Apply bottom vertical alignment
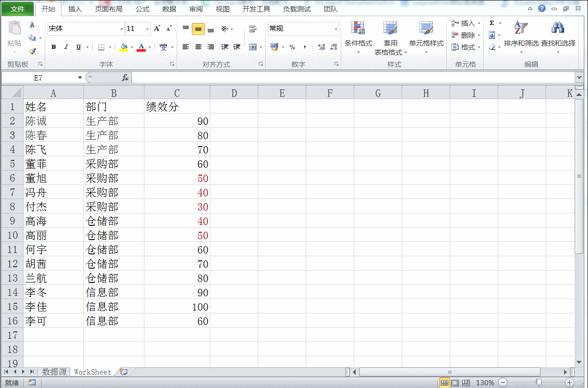Screen dimensions: 588x388 pyautogui.click(x=211, y=29)
